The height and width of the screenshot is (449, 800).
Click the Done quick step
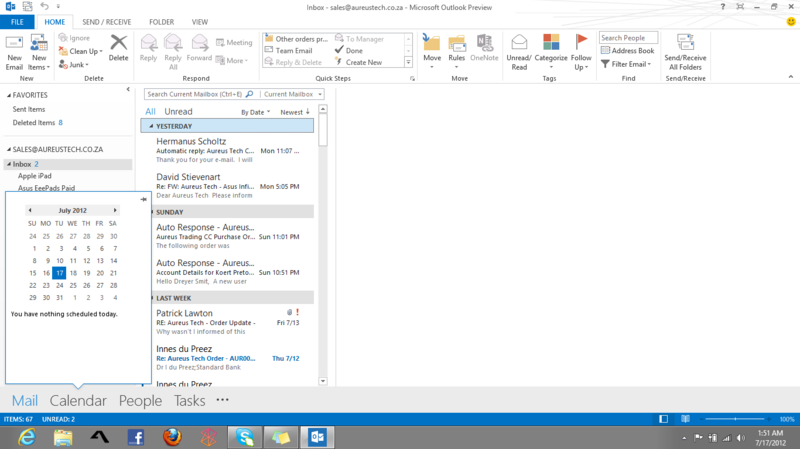349,51
